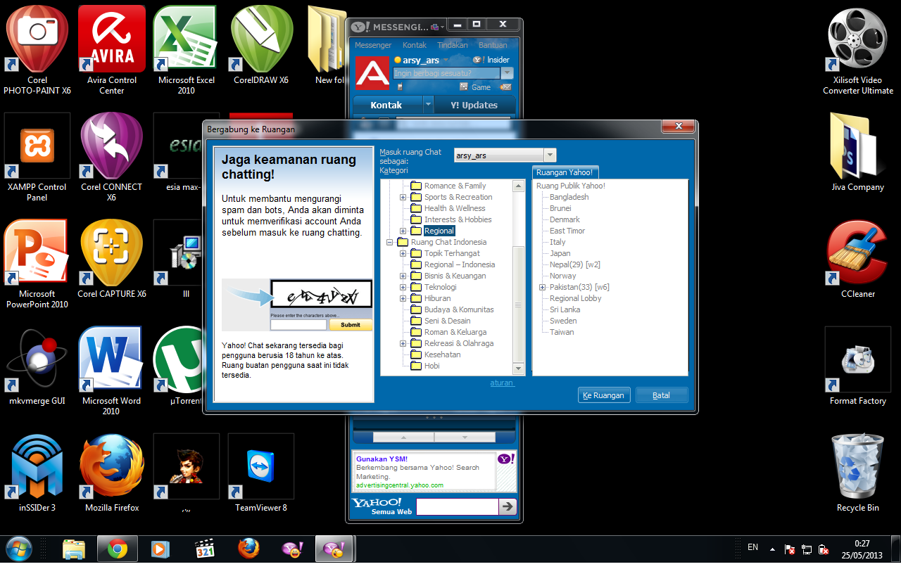This screenshot has width=901, height=588.
Task: Expand the Bisnis & Keuangan category
Action: pos(403,276)
